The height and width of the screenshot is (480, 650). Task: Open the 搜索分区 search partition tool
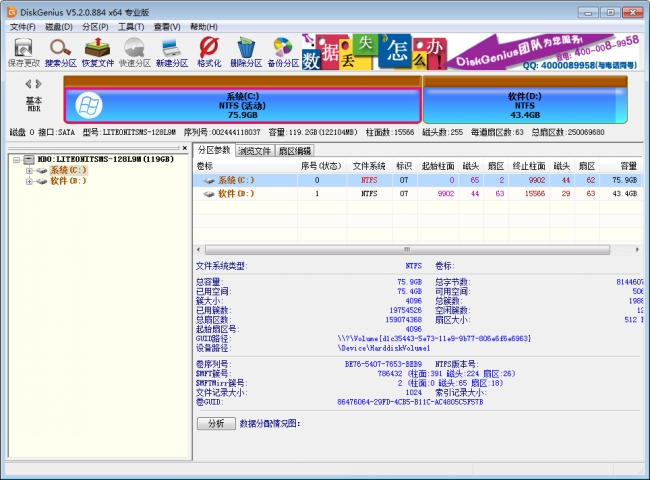pyautogui.click(x=61, y=52)
